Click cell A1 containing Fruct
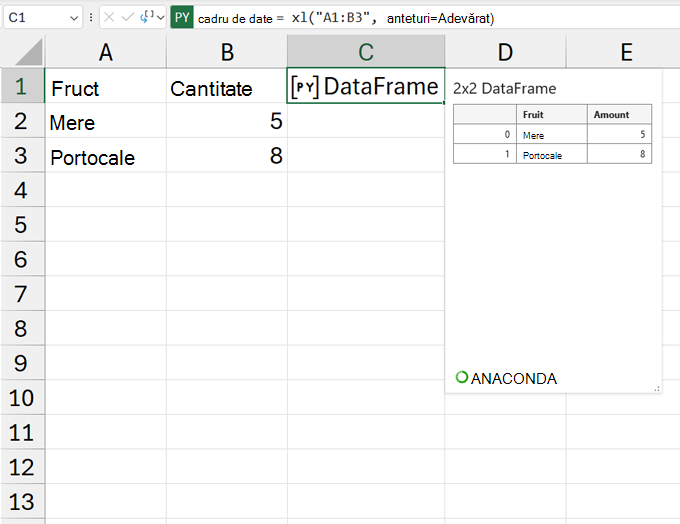This screenshot has width=680, height=524. (x=106, y=86)
